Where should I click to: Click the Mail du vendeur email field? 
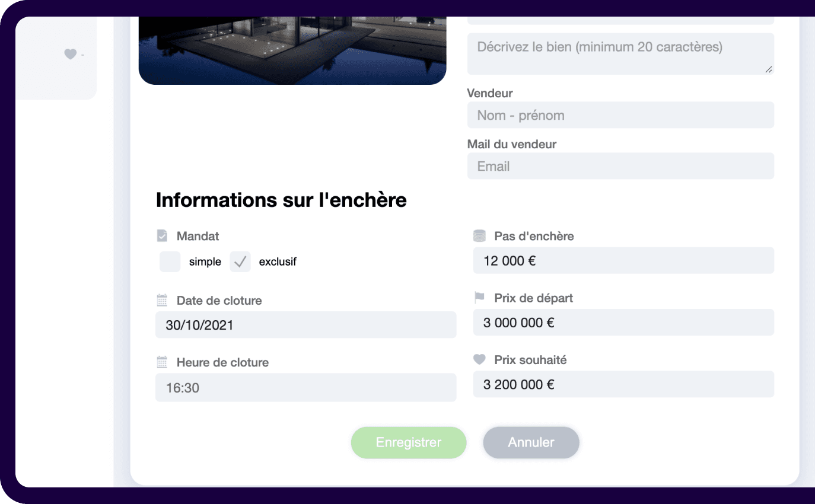pyautogui.click(x=620, y=166)
